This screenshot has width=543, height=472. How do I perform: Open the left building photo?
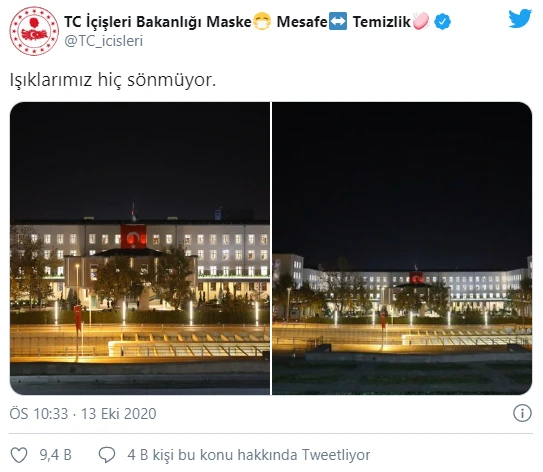140,248
